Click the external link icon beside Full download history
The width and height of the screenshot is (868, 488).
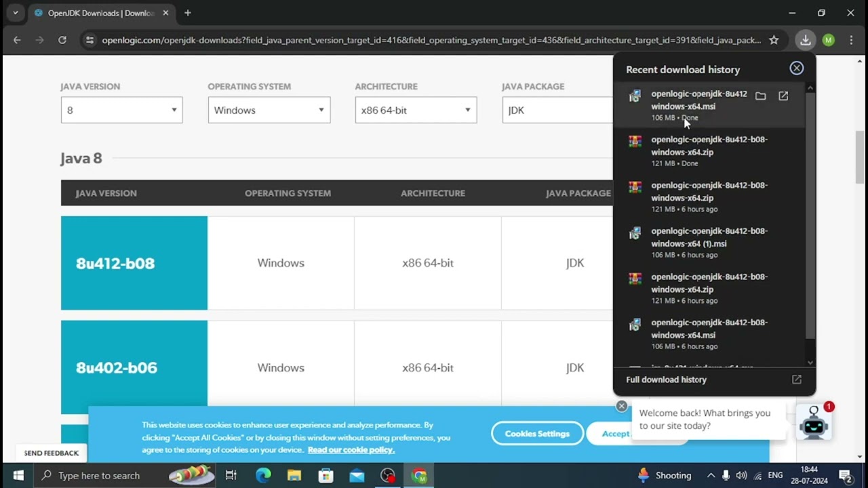tap(797, 380)
